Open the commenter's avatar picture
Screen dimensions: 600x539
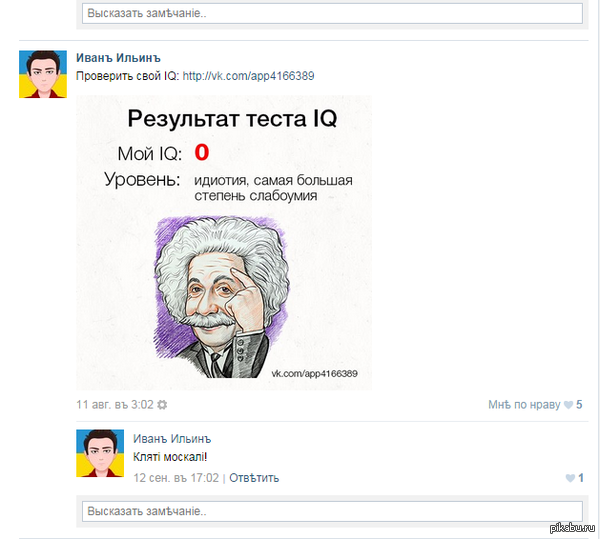pyautogui.click(x=100, y=453)
